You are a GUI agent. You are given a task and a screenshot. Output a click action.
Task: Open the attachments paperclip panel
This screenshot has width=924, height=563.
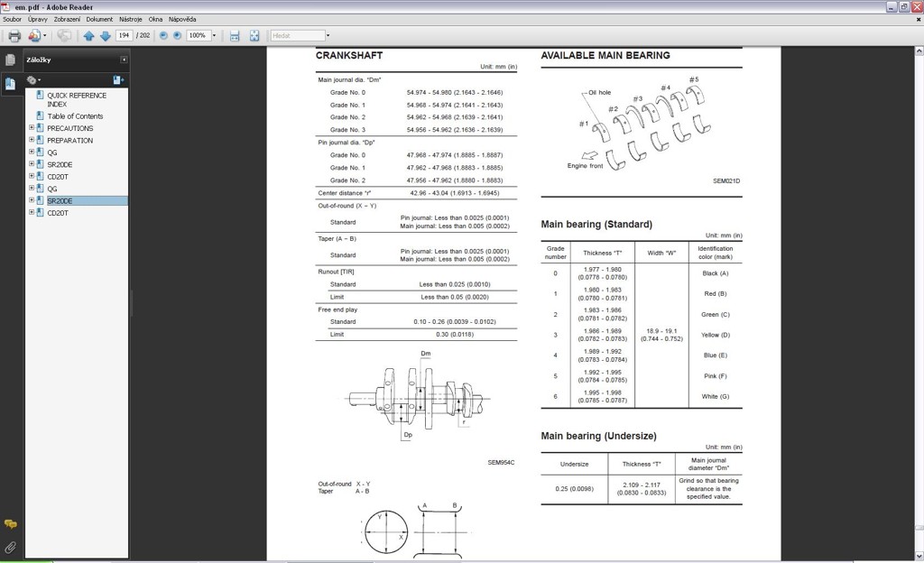10,547
